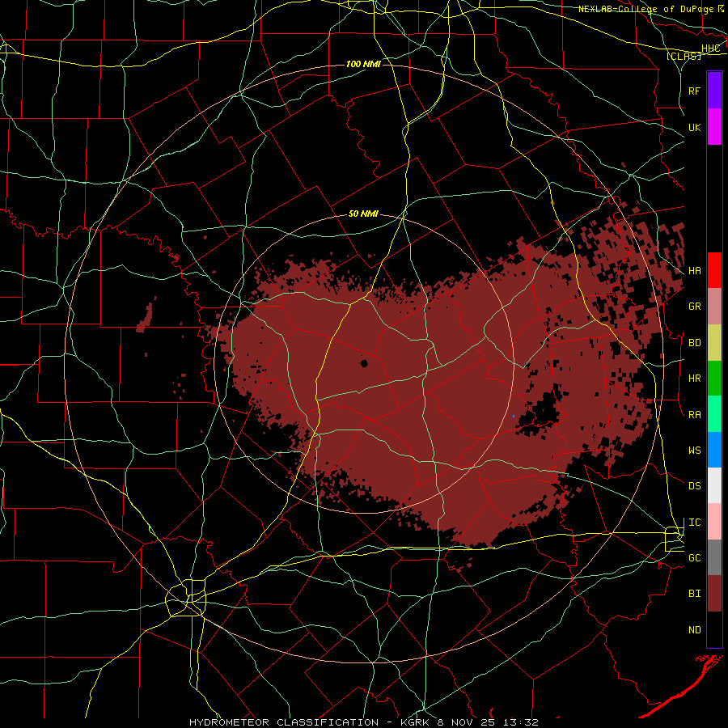Click the BI dark red legend swatch
The width and height of the screenshot is (728, 728).
714,594
